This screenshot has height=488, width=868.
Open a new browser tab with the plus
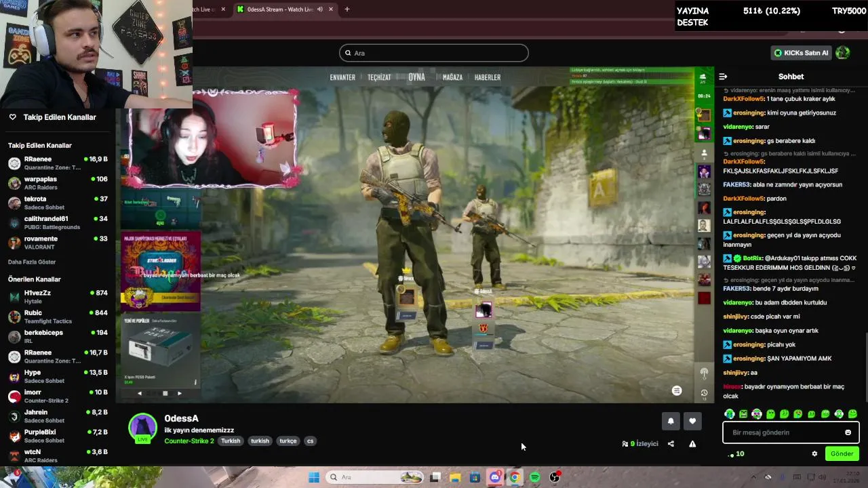click(347, 9)
